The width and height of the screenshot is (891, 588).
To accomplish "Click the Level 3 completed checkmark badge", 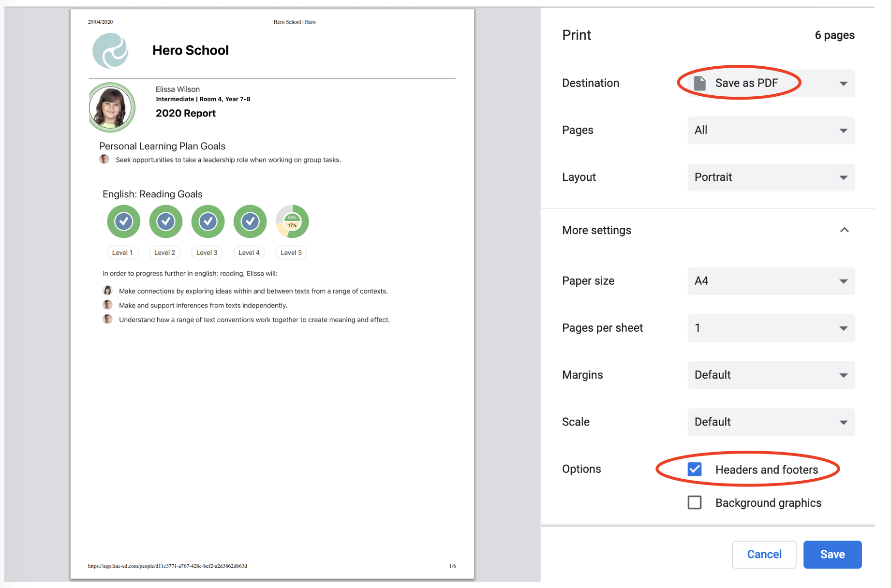I will [208, 221].
